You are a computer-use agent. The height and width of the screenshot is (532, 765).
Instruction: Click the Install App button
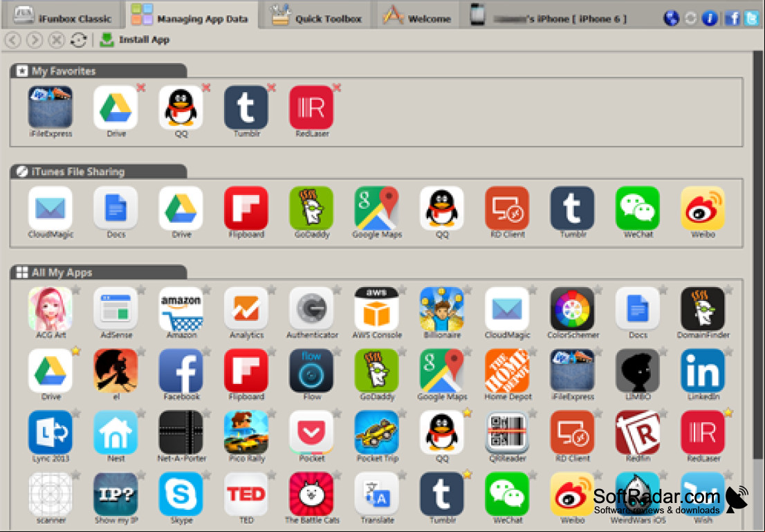click(135, 39)
